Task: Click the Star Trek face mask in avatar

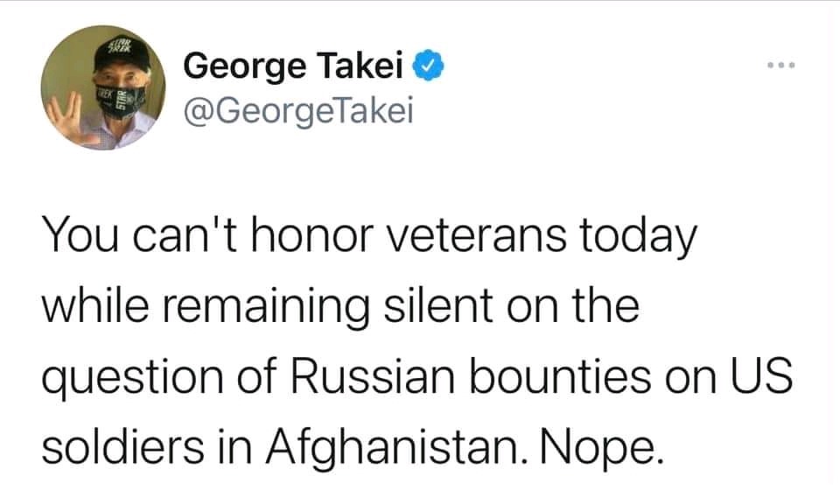Action: 120,101
